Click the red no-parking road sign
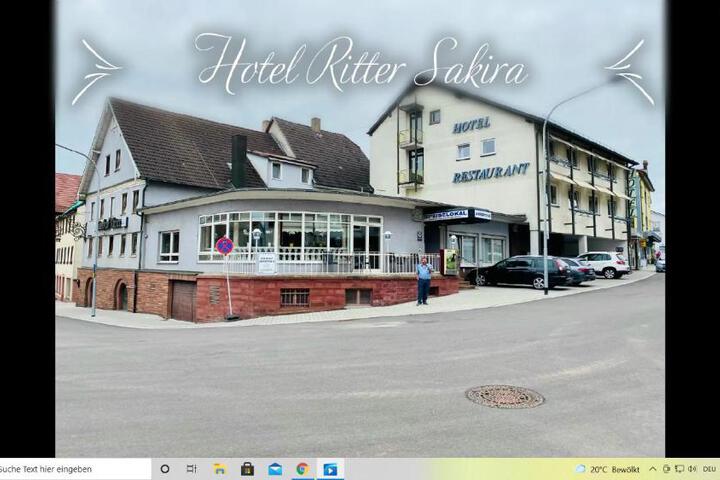Viewport: 720px width, 480px height. point(224,246)
